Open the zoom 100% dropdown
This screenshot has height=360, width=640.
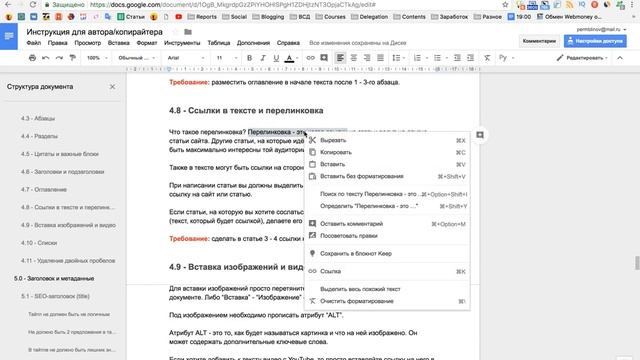click(97, 58)
